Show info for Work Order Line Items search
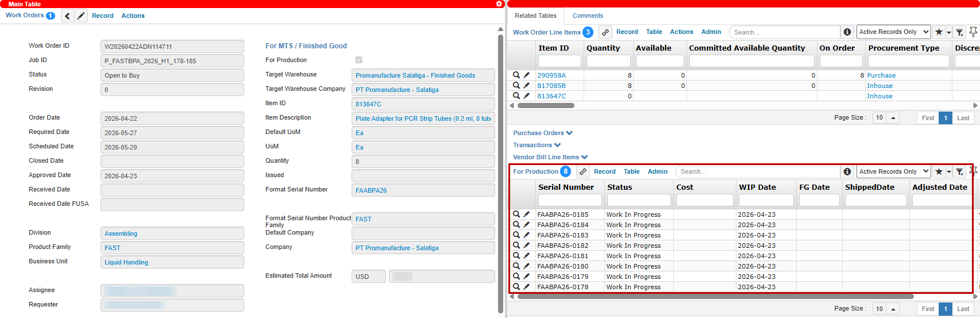This screenshot has width=980, height=318. [x=847, y=32]
